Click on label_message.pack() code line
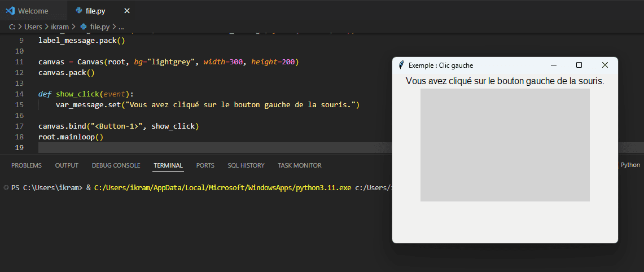This screenshot has width=644, height=272. pos(81,41)
